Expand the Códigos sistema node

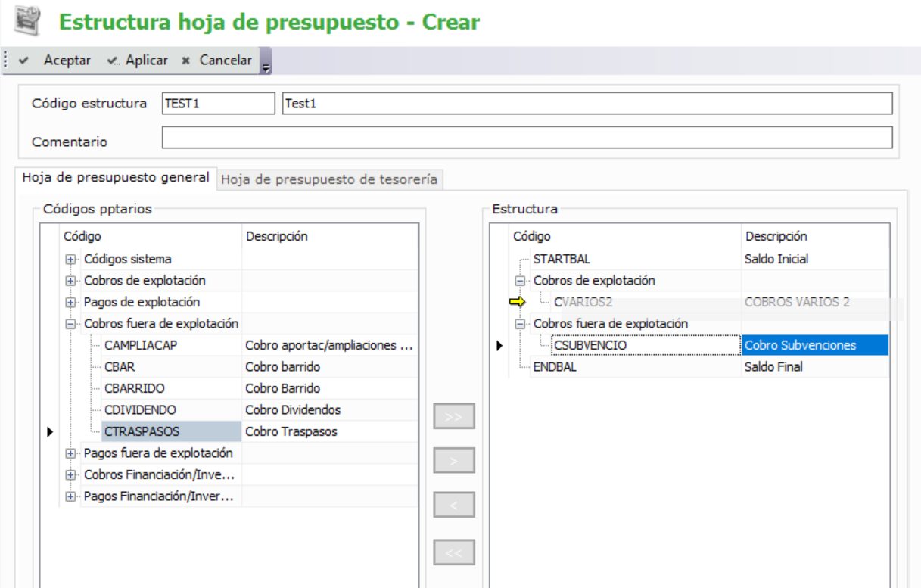[x=72, y=260]
